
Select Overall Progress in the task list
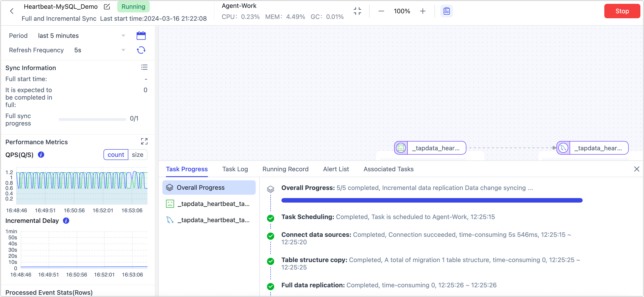(209, 187)
